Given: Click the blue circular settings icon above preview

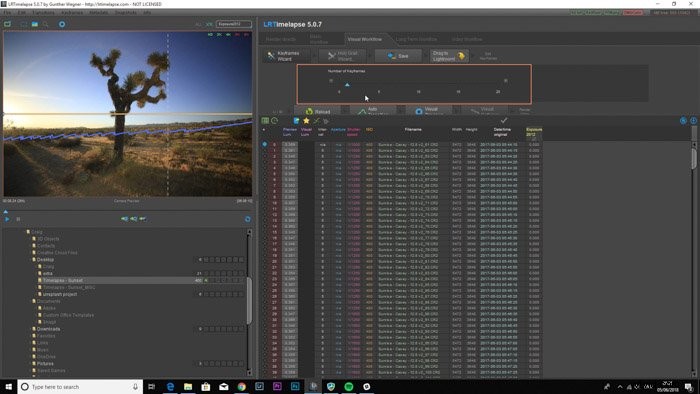Looking at the screenshot, I should pos(62,24).
